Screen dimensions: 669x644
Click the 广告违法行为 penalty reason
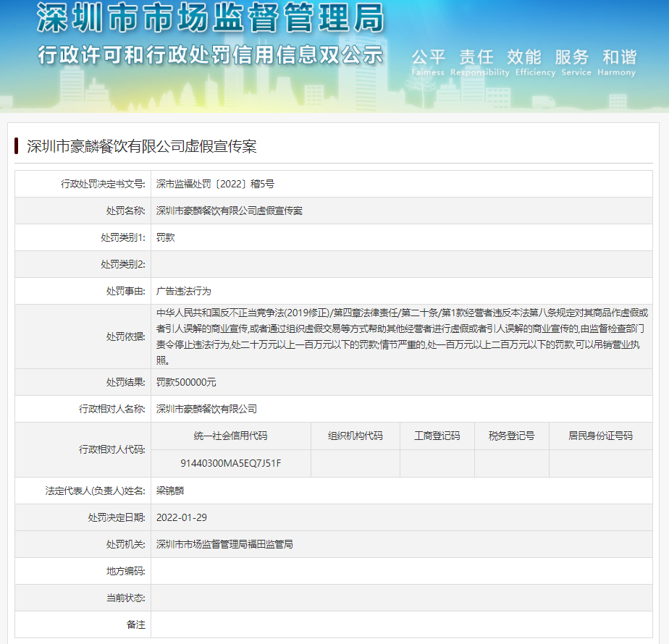click(184, 291)
